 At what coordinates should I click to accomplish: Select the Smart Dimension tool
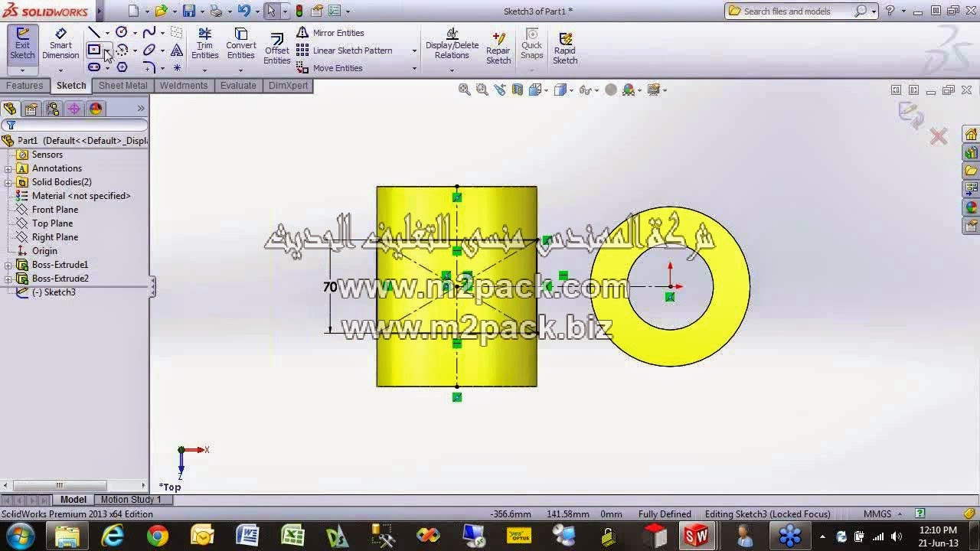(60, 44)
